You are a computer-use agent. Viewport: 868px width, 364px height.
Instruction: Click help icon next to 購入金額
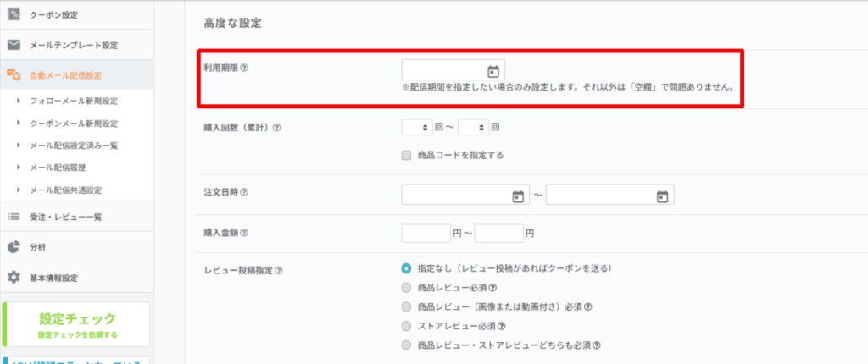(245, 232)
